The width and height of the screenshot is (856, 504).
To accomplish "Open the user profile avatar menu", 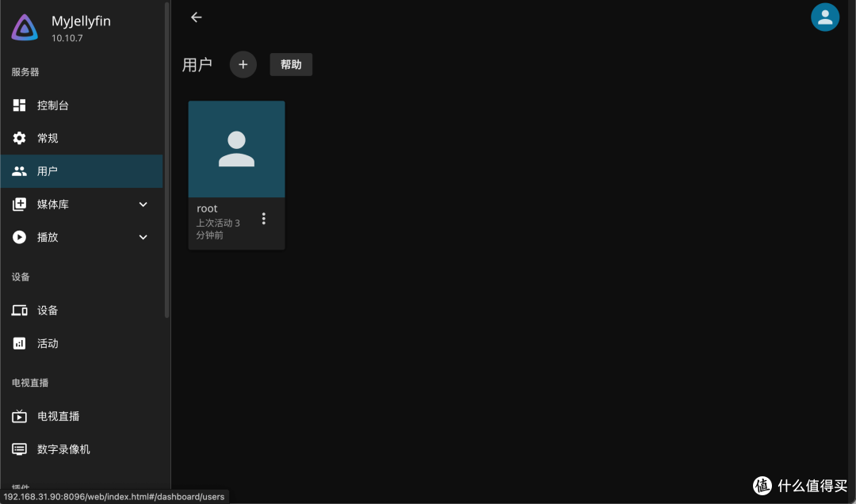I will point(825,17).
